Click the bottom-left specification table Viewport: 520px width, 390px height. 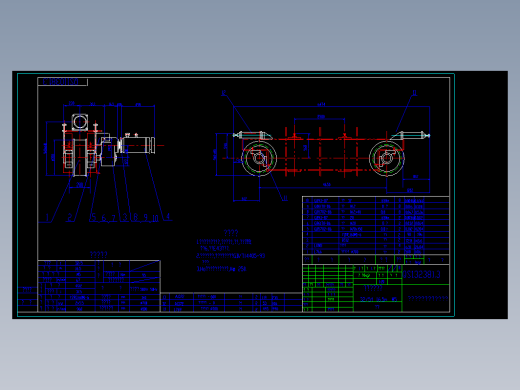click(x=99, y=286)
